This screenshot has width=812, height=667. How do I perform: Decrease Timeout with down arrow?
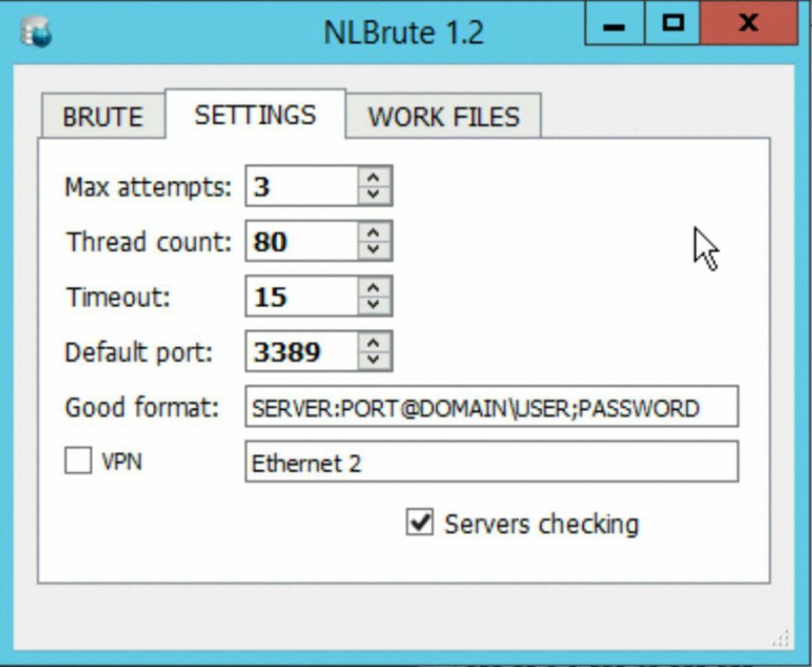(374, 305)
